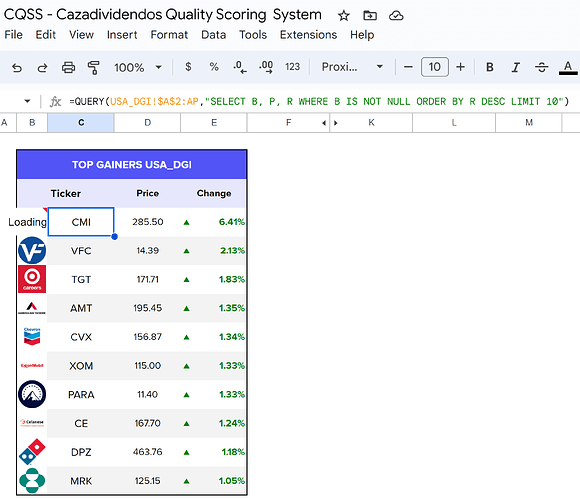Format as currency with dollar icon
580x499 pixels.
(x=188, y=67)
